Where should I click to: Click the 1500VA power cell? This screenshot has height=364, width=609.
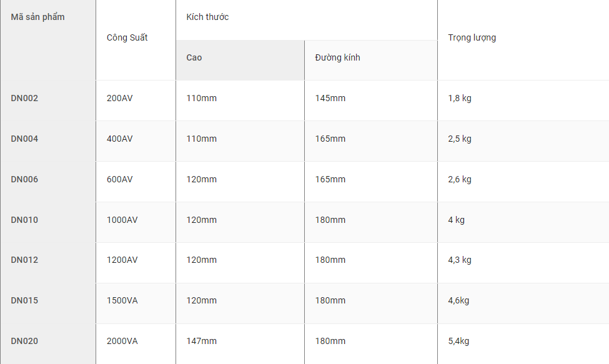[x=136, y=303]
